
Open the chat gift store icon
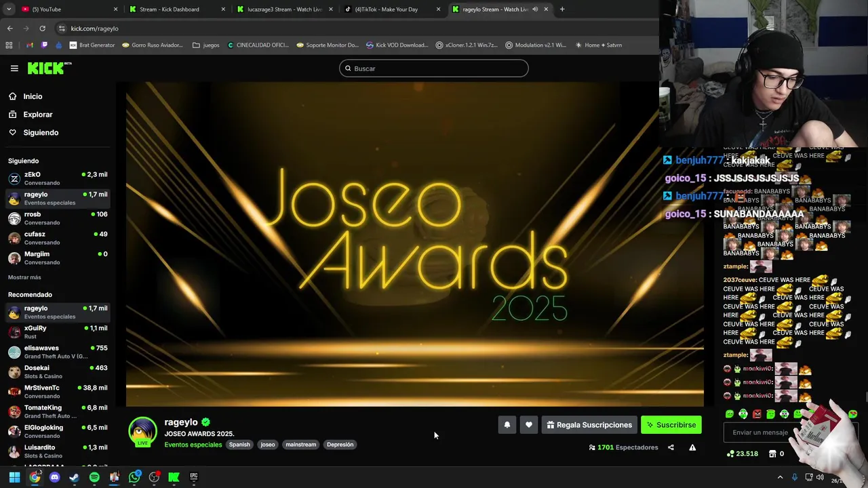point(772,453)
